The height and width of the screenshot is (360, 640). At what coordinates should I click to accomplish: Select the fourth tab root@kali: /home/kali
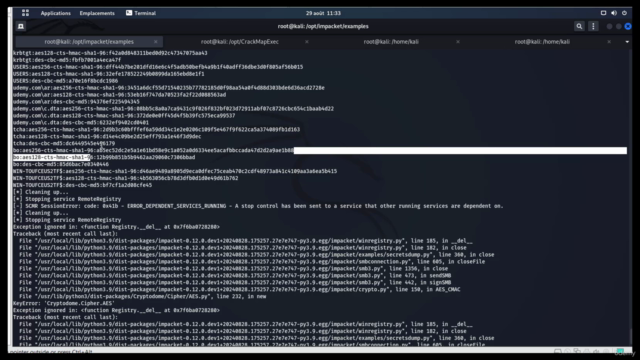pyautogui.click(x=542, y=42)
